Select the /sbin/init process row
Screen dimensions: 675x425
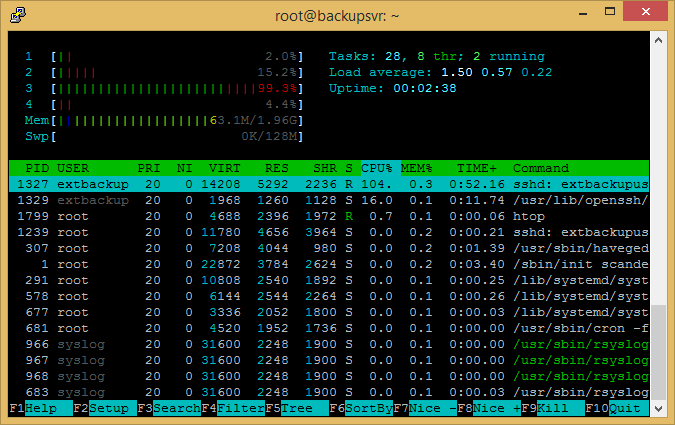(328, 264)
